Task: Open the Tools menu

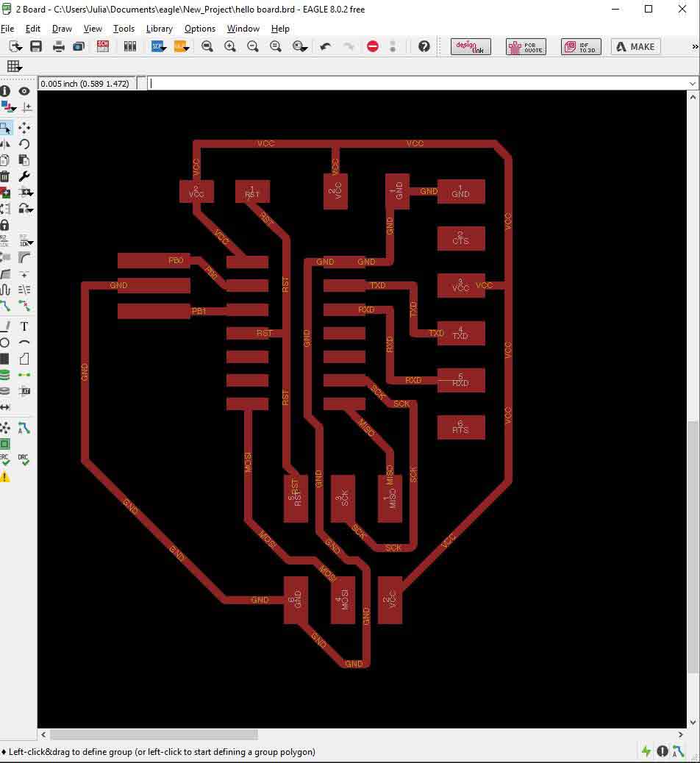Action: pos(124,29)
